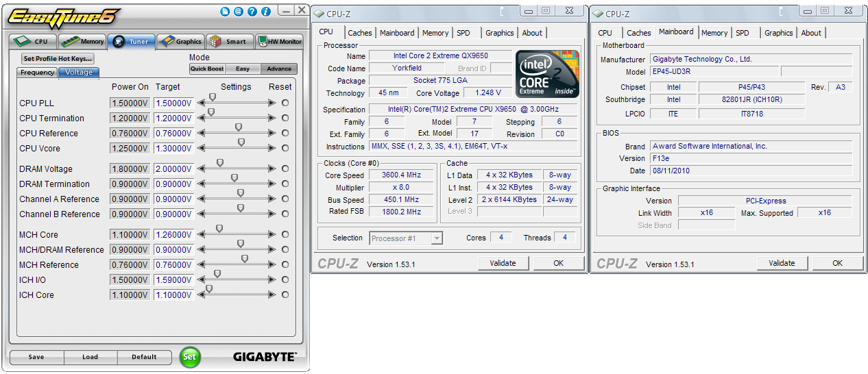Open Caches tab in right CPU-Z window
This screenshot has height=374, width=868.
click(638, 33)
